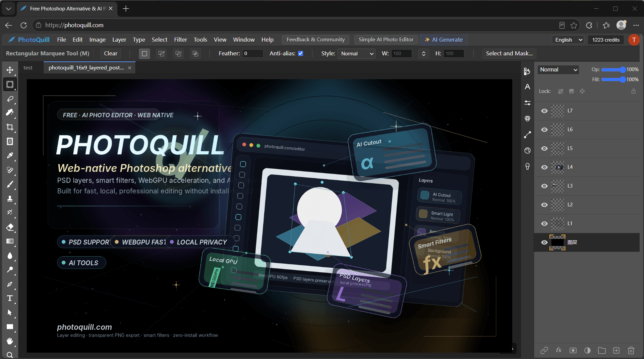Click the width/height swap stepper
The width and height of the screenshot is (644, 359).
(424, 54)
